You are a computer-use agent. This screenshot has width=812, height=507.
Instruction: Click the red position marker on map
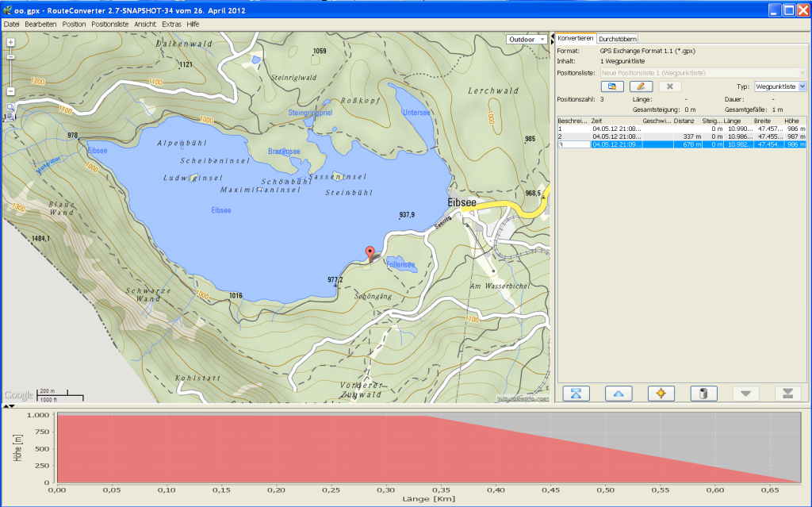(370, 254)
